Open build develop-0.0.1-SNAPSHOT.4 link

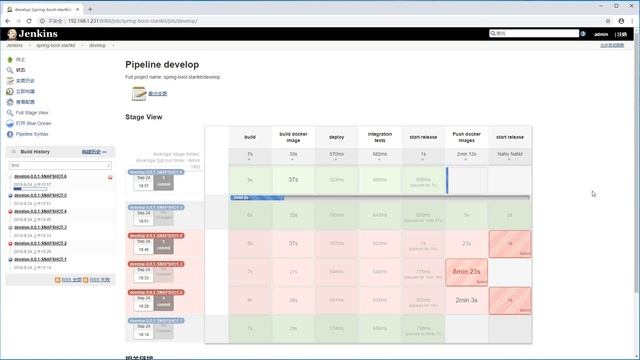tap(40, 211)
